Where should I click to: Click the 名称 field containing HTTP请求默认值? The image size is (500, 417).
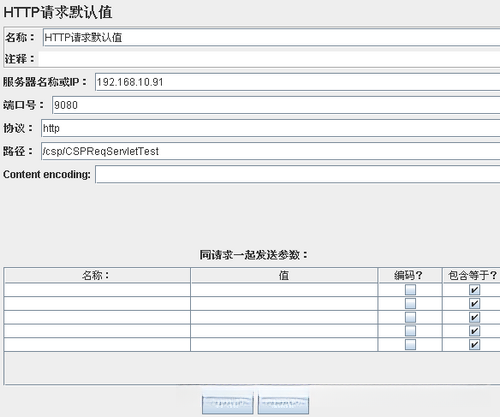click(x=271, y=37)
